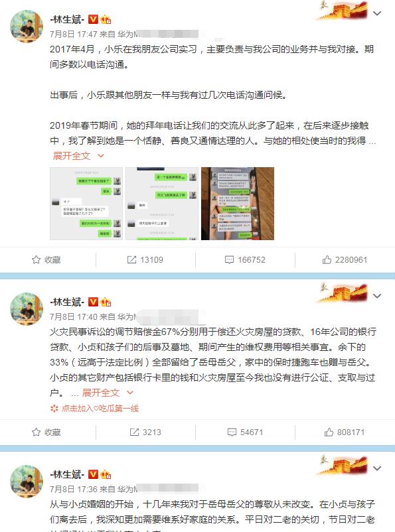The width and height of the screenshot is (395, 532).
Task: Like the second post with 808171 likes
Action: tap(345, 432)
